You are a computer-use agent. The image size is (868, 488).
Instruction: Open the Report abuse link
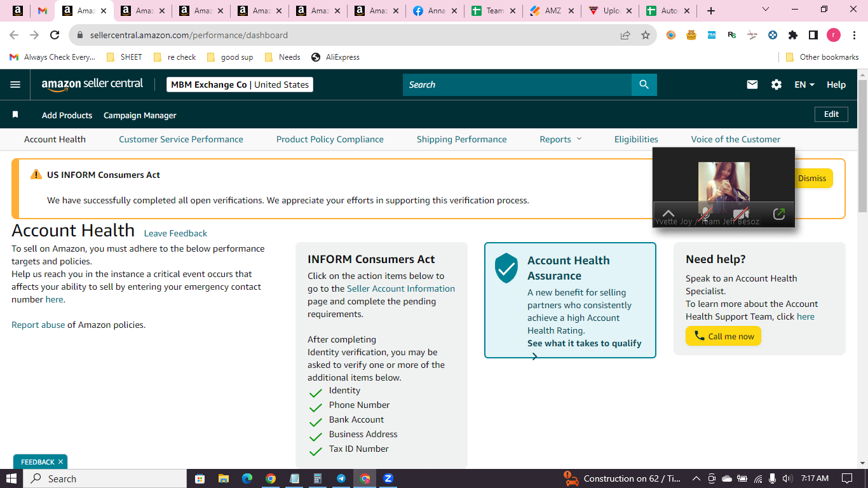coord(38,325)
